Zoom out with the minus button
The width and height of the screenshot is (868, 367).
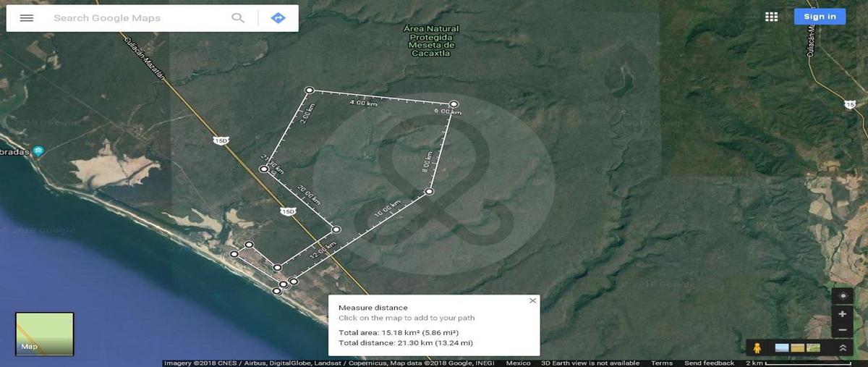click(x=843, y=331)
